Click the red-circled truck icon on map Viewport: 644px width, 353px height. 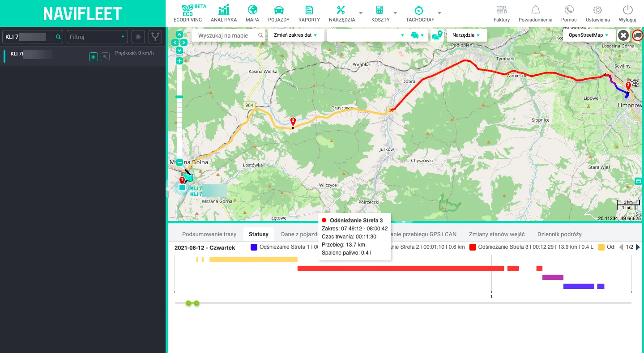638,35
